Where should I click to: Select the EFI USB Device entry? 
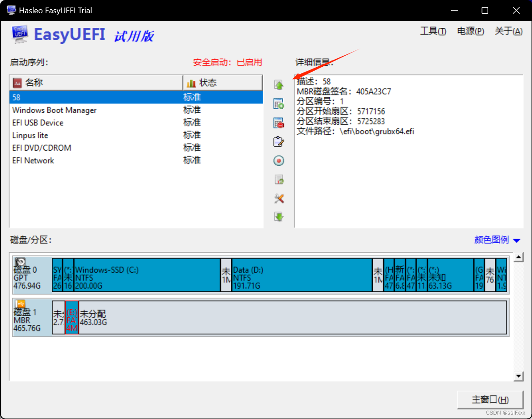click(136, 122)
